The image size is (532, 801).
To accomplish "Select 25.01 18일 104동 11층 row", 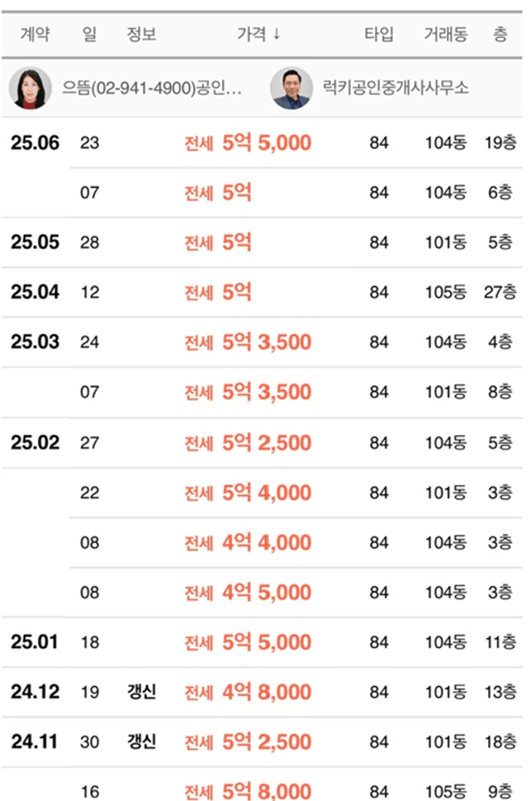I will coord(262,642).
